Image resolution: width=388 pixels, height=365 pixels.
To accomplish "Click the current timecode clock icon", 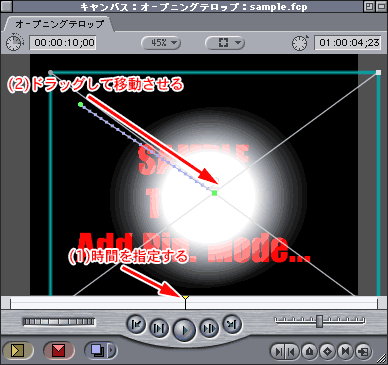I will [300, 43].
